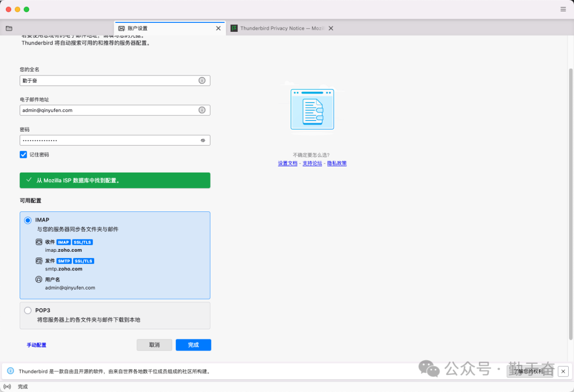Click the SSL/TLS badge next to 收件
The width and height of the screenshot is (574, 392).
[x=82, y=242]
